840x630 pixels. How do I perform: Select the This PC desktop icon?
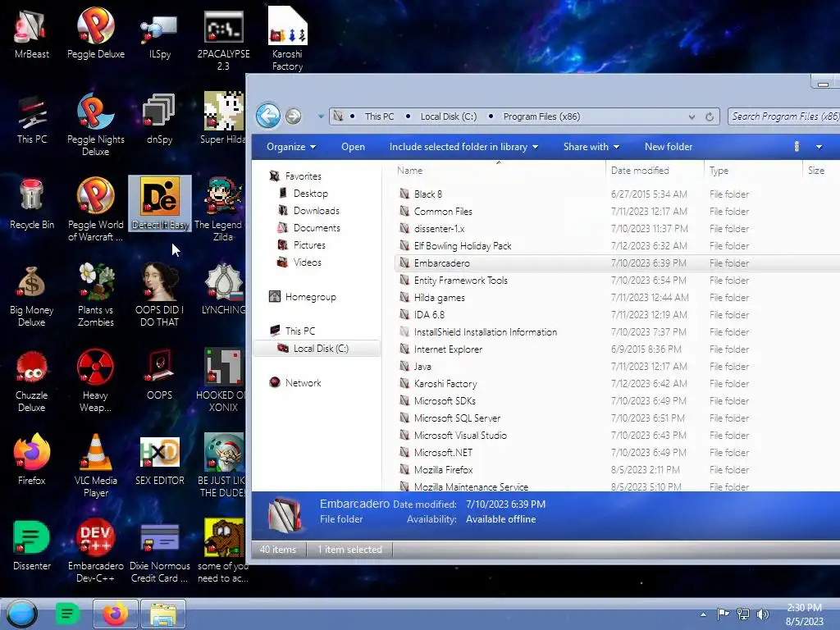point(31,119)
